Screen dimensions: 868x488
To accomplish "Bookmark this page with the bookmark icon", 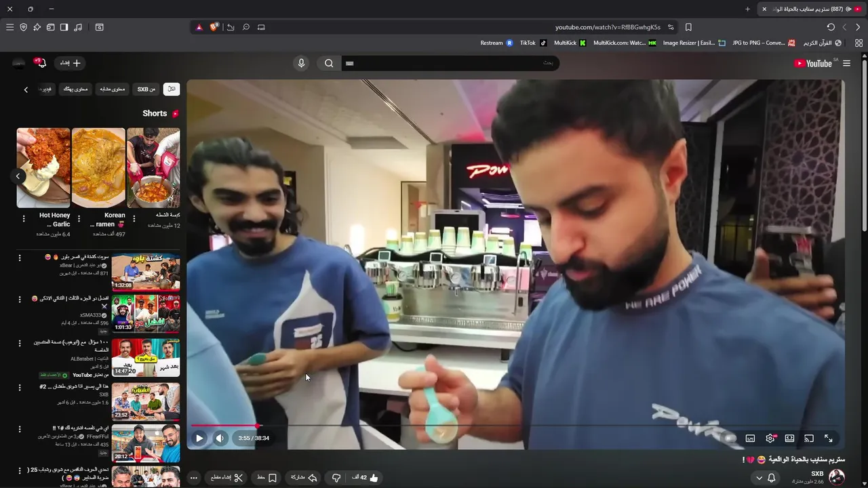I will pos(688,27).
